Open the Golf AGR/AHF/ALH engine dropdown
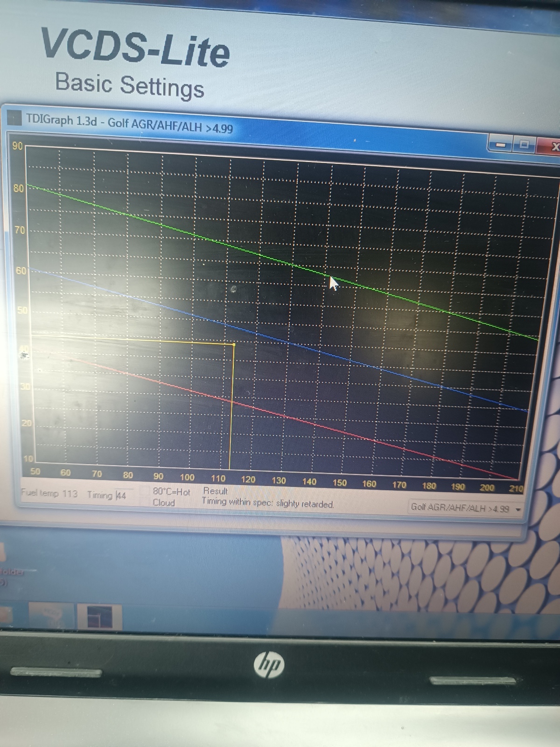Image resolution: width=560 pixels, height=747 pixels. [460, 508]
